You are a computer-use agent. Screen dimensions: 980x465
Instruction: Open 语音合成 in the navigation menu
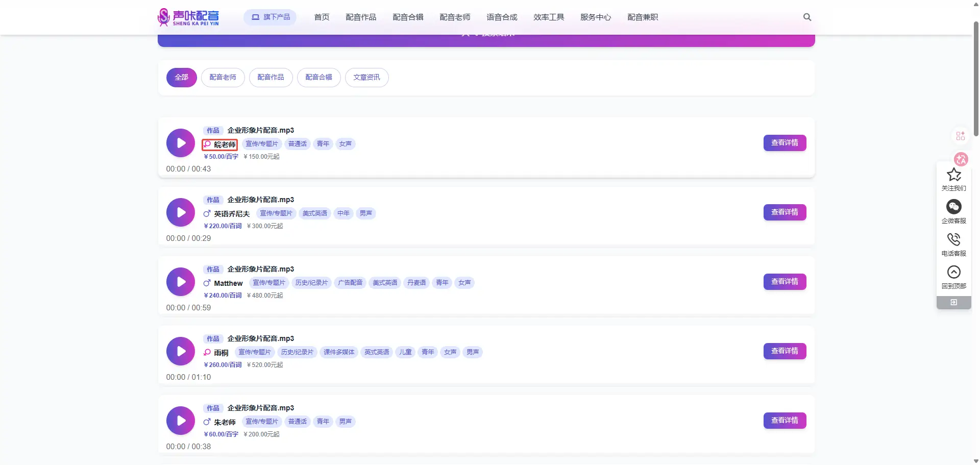pyautogui.click(x=502, y=17)
